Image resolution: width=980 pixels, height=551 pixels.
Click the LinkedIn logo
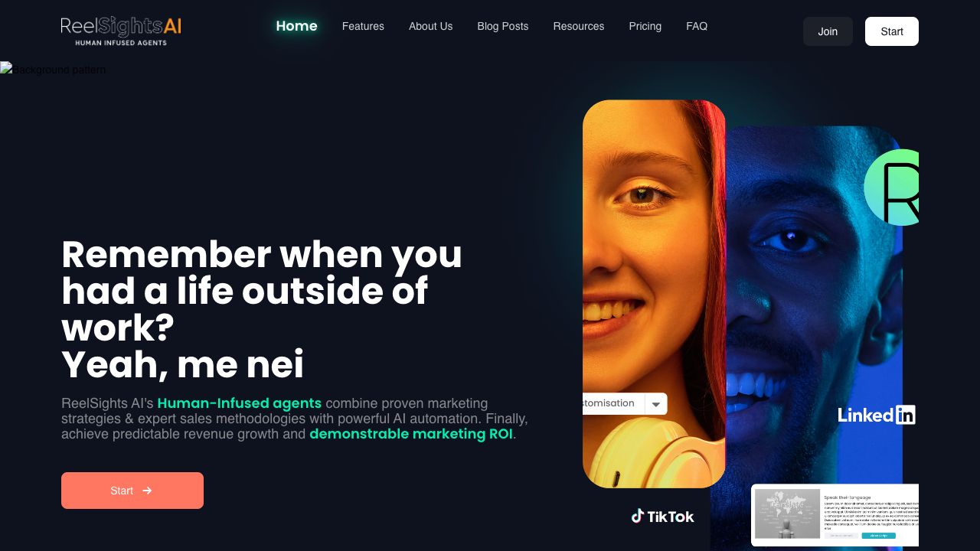[877, 415]
